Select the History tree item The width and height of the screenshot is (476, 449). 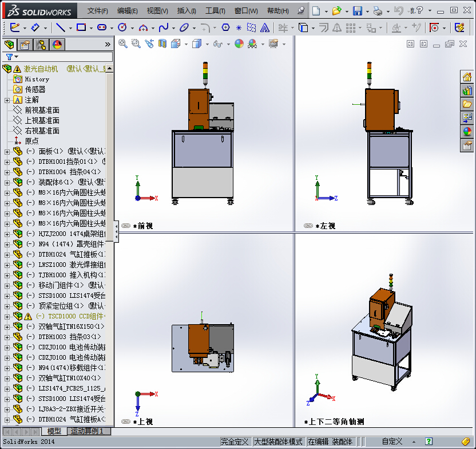[x=37, y=79]
